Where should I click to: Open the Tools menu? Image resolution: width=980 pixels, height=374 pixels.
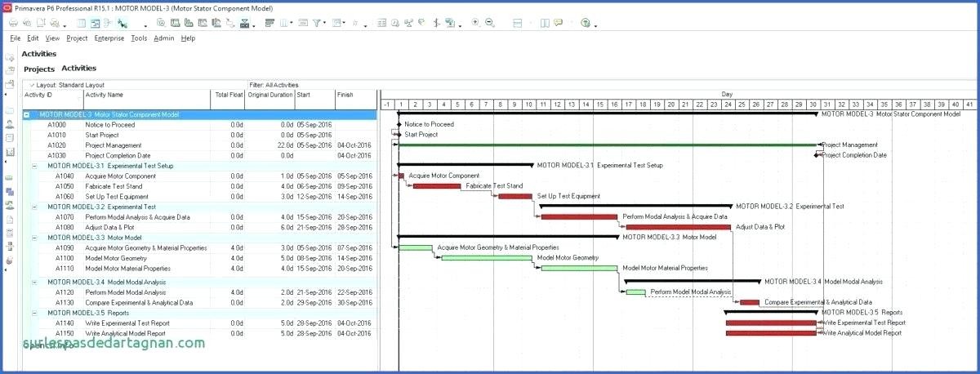click(139, 38)
